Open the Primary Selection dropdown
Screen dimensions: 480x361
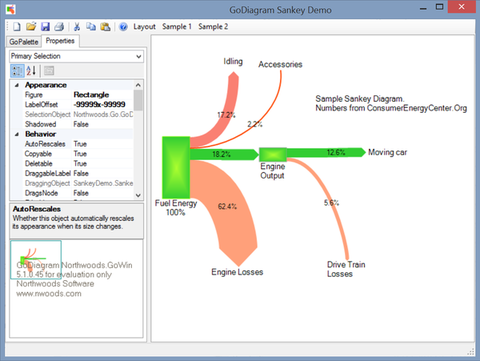click(76, 56)
